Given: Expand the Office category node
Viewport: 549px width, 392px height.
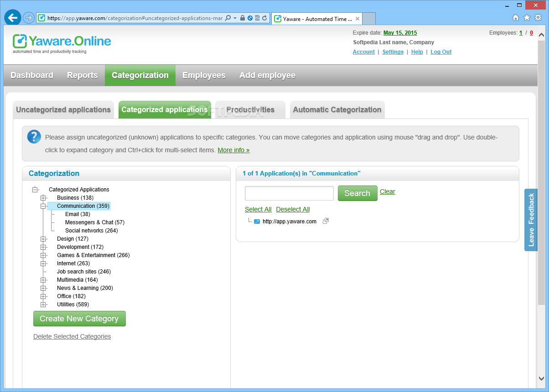Looking at the screenshot, I should (x=43, y=296).
